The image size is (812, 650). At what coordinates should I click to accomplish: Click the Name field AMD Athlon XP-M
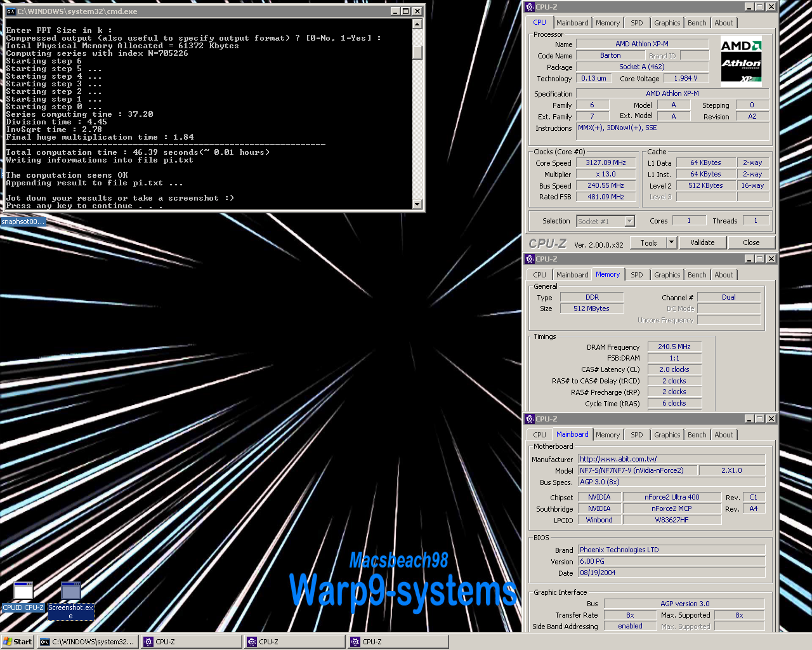(x=642, y=44)
